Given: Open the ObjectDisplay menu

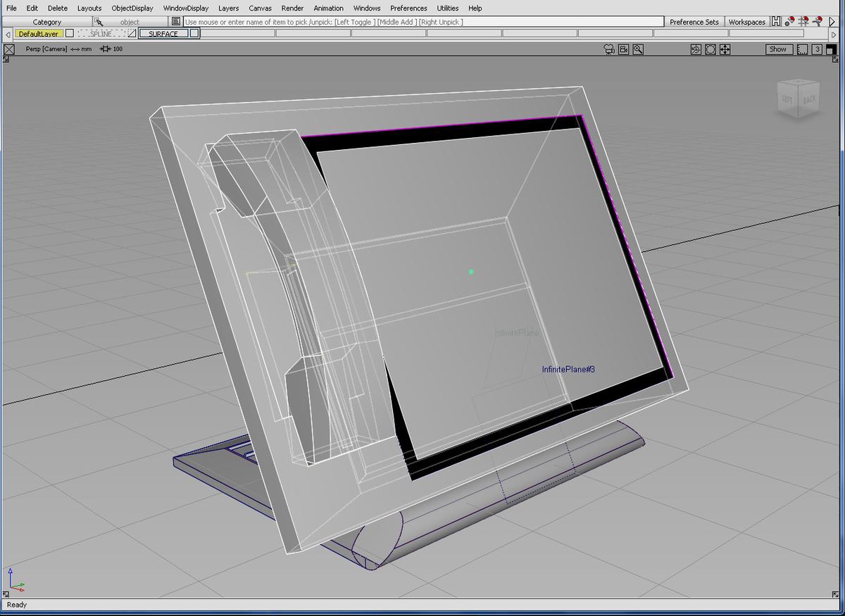Looking at the screenshot, I should [132, 8].
